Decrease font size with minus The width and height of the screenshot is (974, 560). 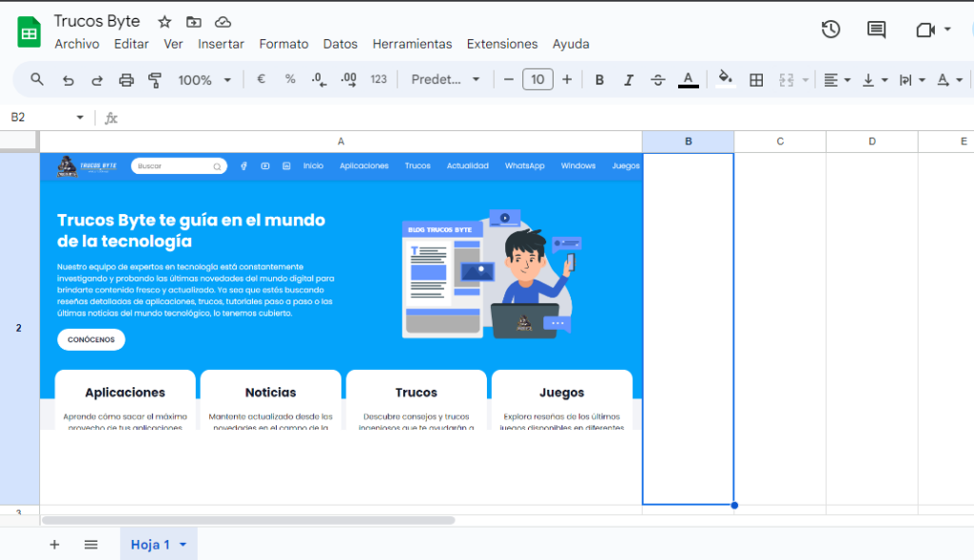coord(508,80)
